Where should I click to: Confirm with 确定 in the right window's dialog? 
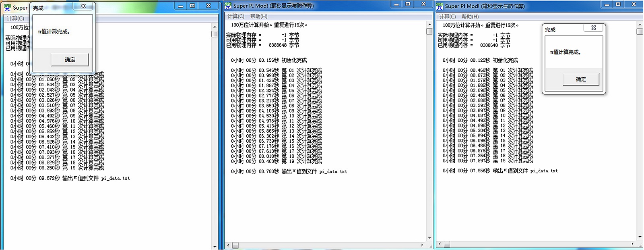(x=581, y=79)
